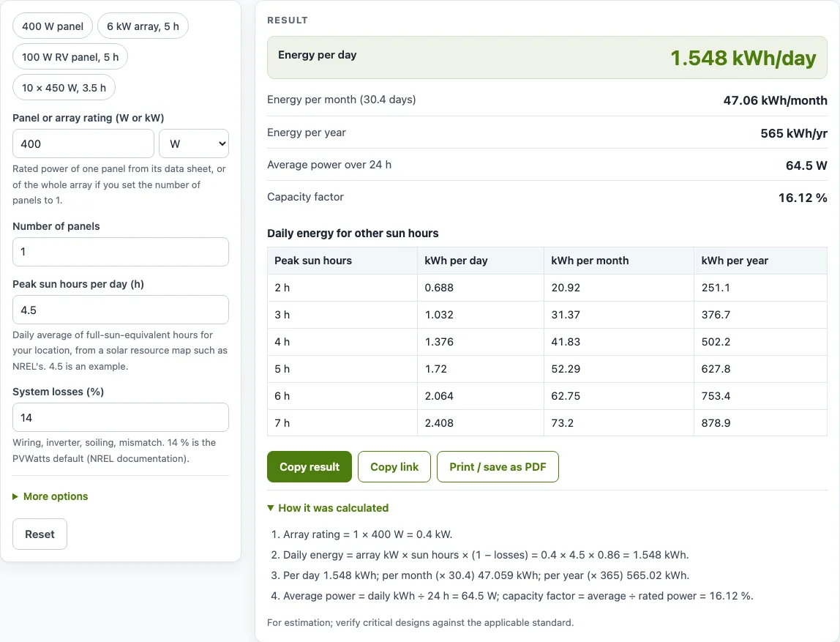Click the Reset button
Screen dimensions: 840x642
point(40,534)
